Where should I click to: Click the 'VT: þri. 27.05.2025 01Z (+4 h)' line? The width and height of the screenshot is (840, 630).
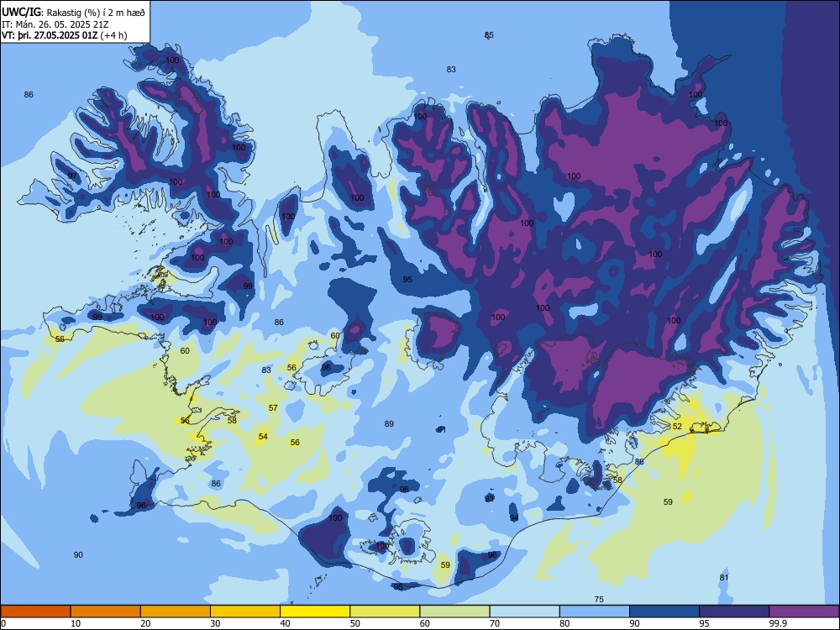click(65, 35)
